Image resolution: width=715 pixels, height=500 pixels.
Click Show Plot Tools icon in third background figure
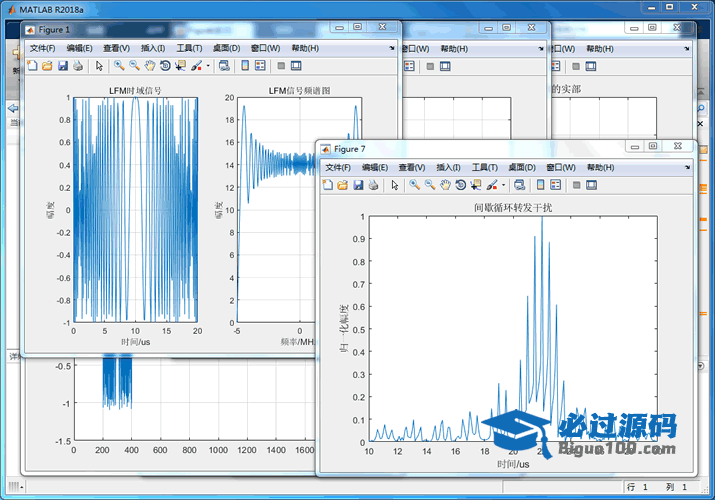click(x=591, y=67)
